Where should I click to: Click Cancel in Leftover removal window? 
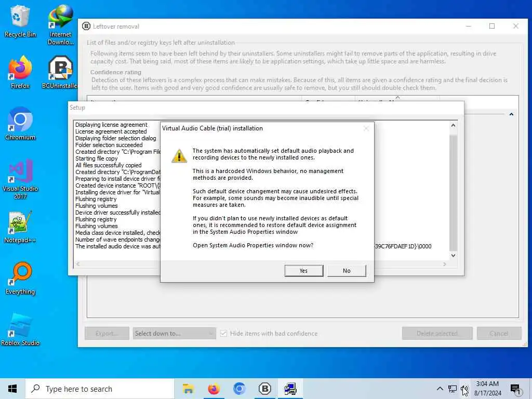click(x=499, y=334)
